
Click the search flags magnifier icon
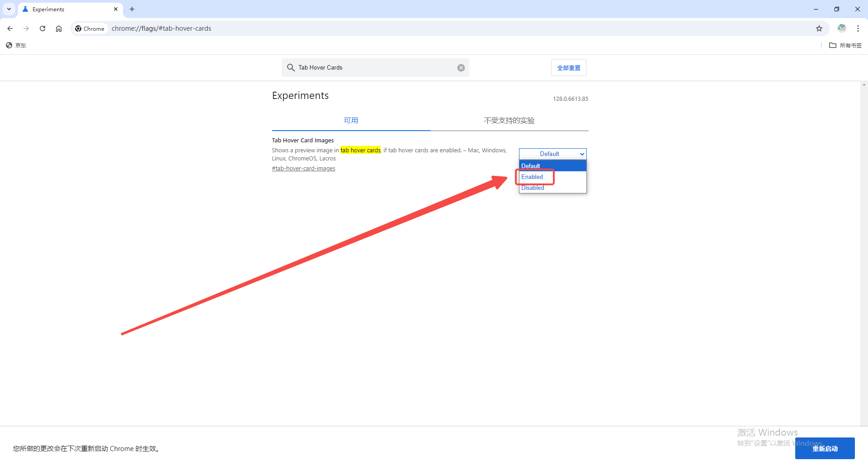(291, 67)
